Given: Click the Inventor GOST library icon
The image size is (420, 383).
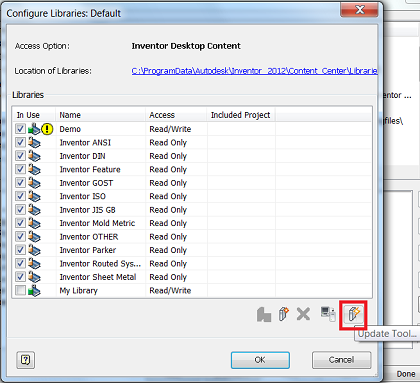Looking at the screenshot, I should (x=34, y=183).
